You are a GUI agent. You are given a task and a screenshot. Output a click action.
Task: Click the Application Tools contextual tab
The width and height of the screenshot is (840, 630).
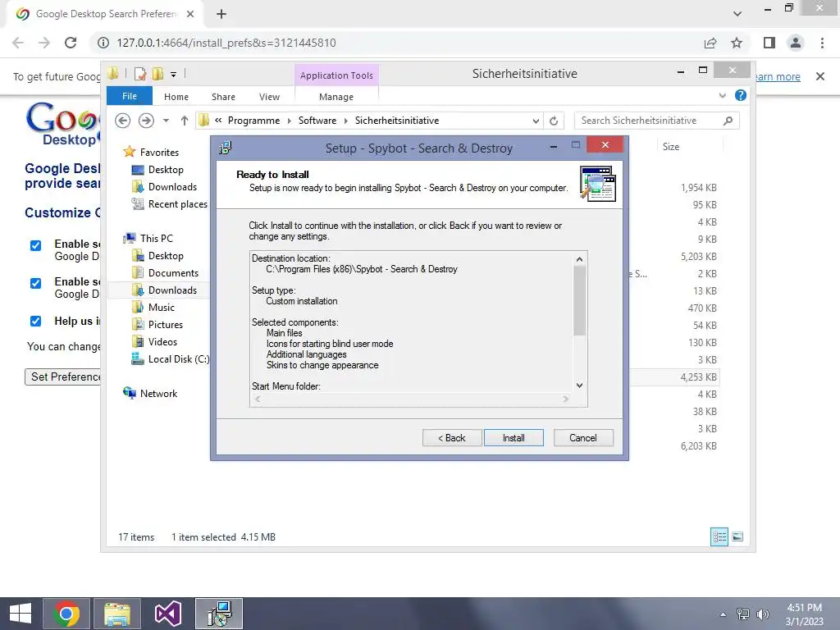336,75
